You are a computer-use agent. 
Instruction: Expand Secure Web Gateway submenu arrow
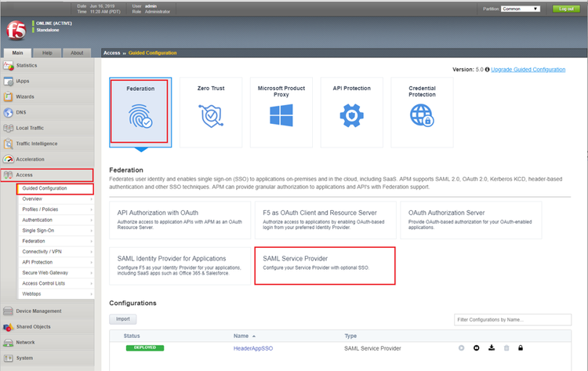pos(91,273)
